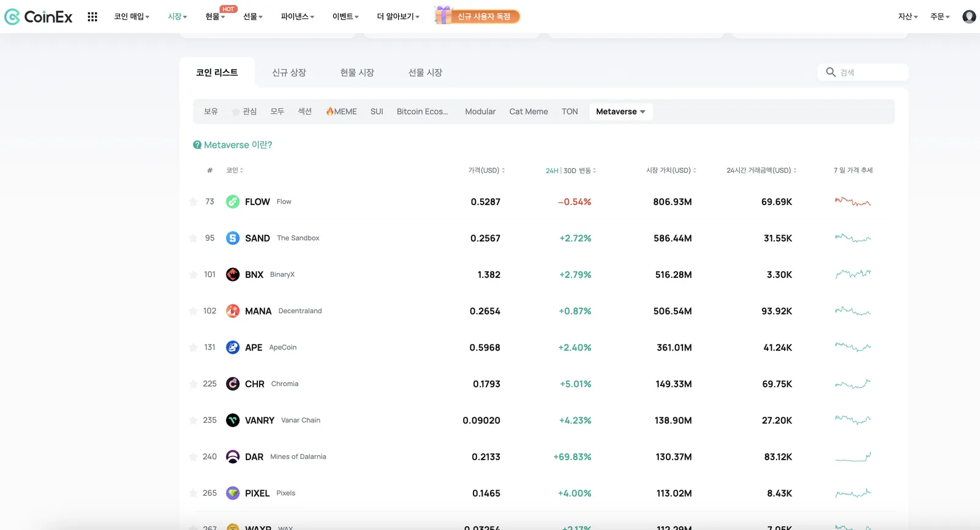Favorite PIXEL with its star
Screen dimensions: 980x530
point(194,493)
